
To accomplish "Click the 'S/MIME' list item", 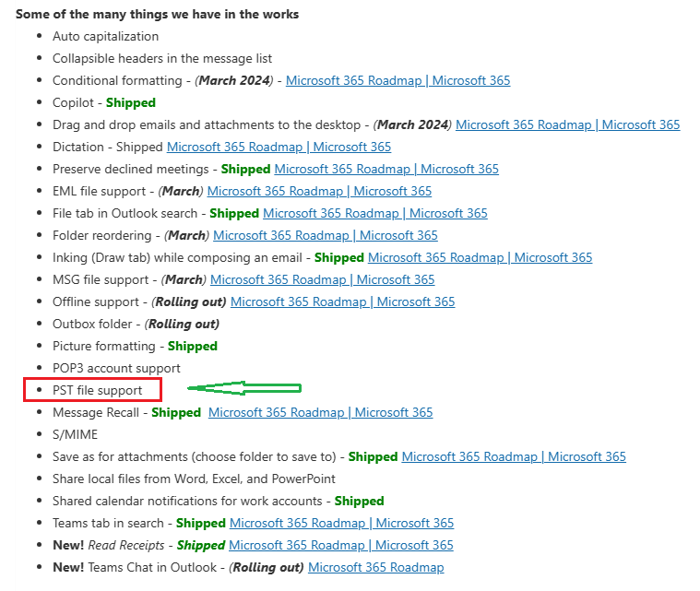I will [x=75, y=435].
